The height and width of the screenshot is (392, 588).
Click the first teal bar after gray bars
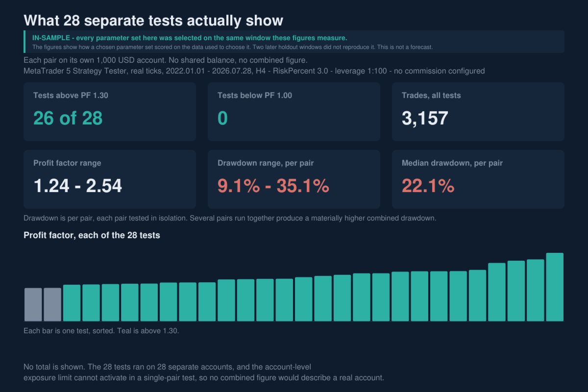72,303
